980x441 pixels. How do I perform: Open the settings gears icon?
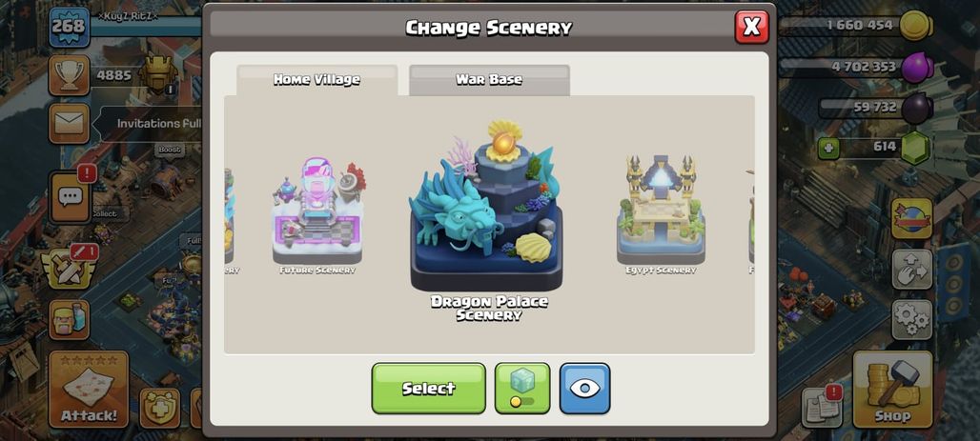point(912,319)
